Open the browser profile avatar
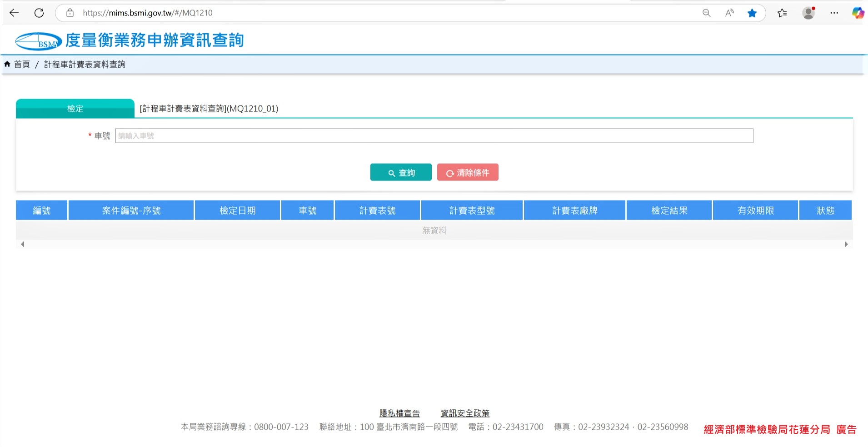The height and width of the screenshot is (447, 868). [808, 13]
